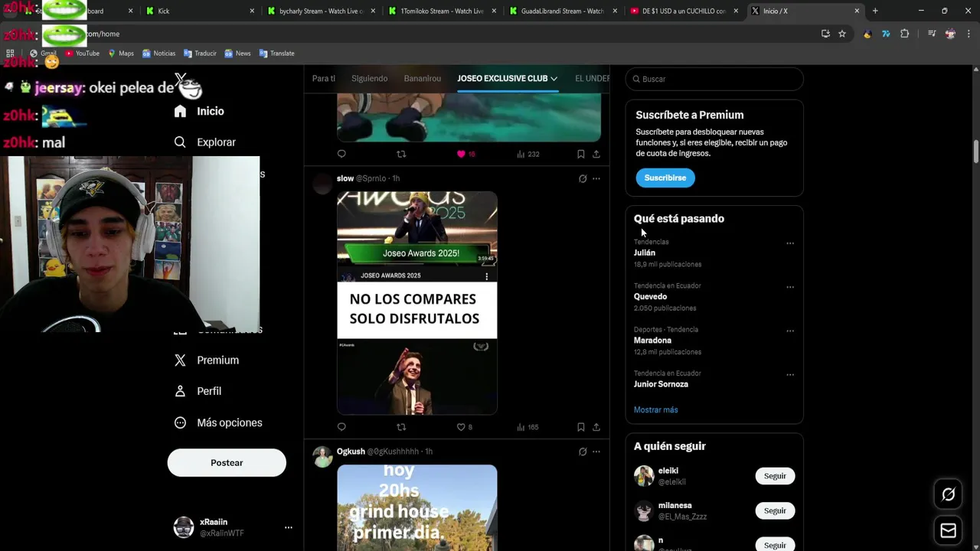Switch to the Kick browser tab
Image resolution: width=980 pixels, height=551 pixels.
click(199, 11)
